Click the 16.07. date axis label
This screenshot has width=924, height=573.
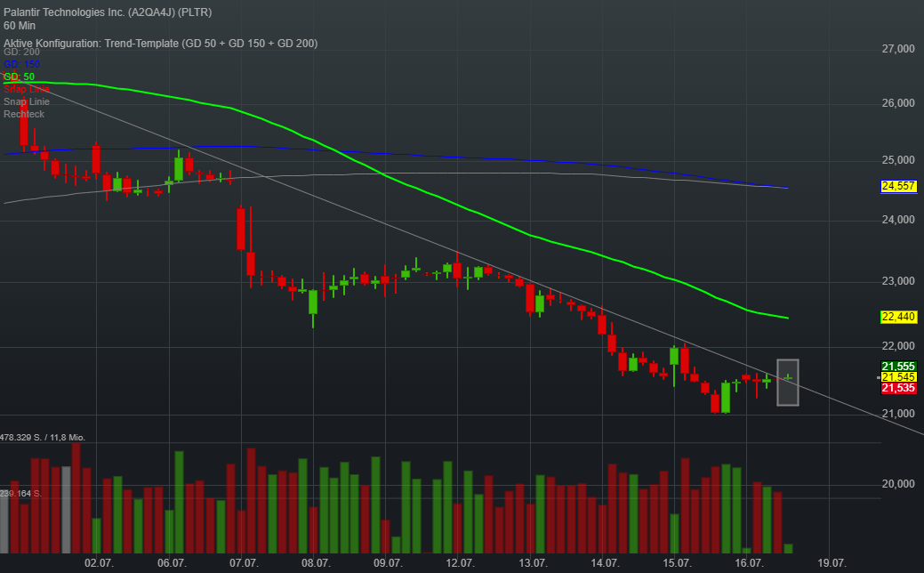(x=749, y=563)
